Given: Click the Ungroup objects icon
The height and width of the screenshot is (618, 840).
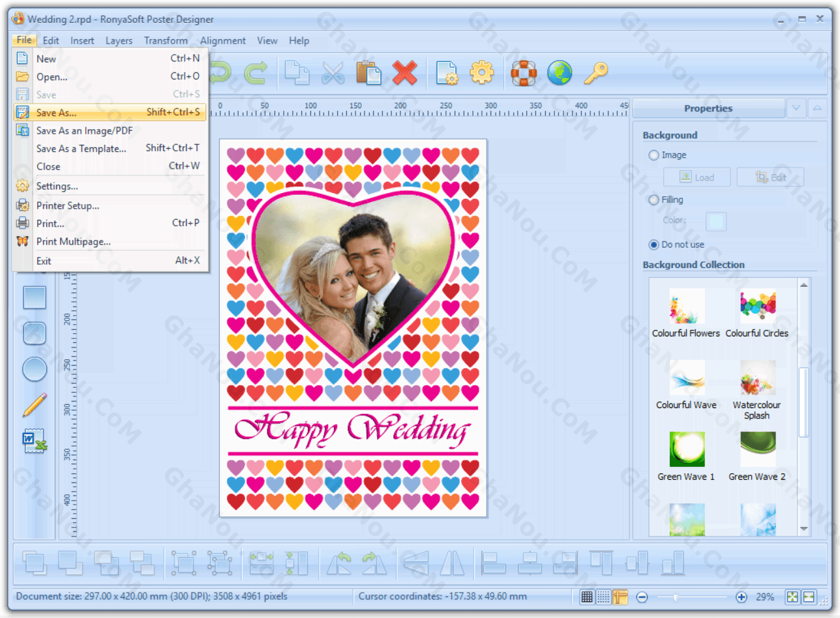Looking at the screenshot, I should 220,563.
